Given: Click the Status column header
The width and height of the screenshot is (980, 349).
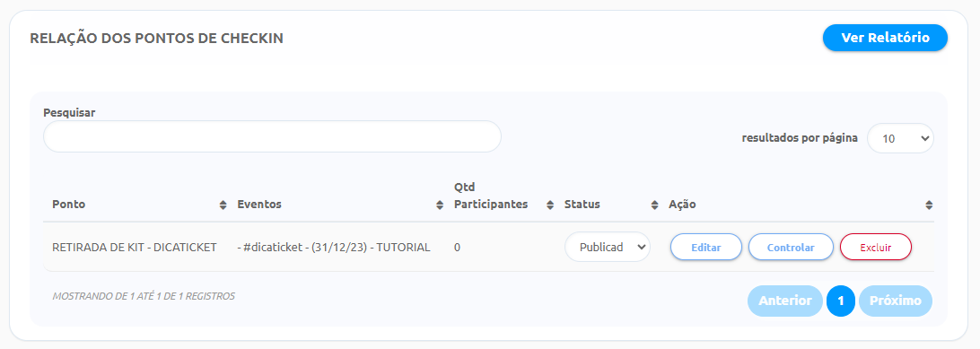Looking at the screenshot, I should pyautogui.click(x=582, y=205).
